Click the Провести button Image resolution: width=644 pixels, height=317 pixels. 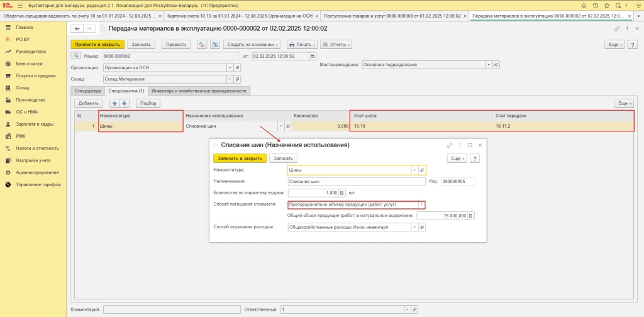tap(176, 45)
